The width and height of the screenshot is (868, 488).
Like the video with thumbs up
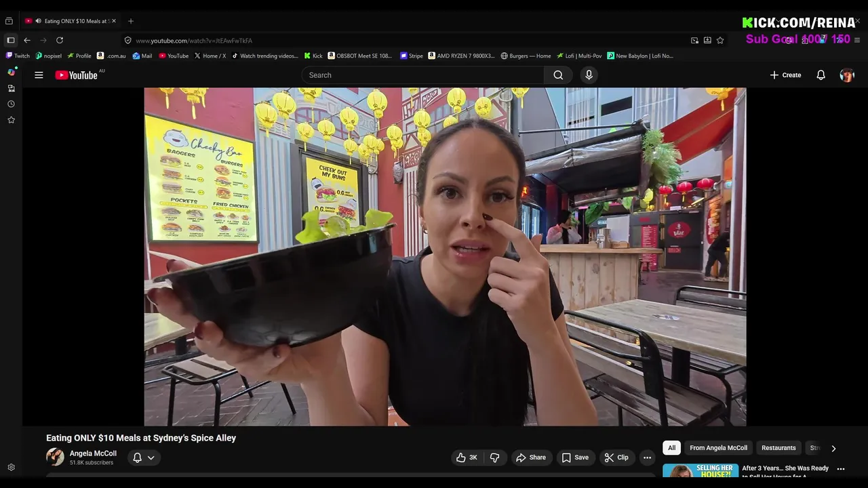[467, 457]
